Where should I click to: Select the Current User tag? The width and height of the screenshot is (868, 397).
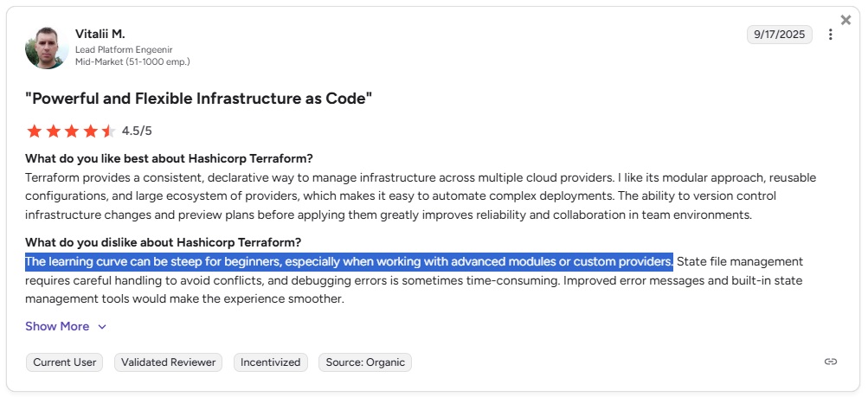coord(64,362)
